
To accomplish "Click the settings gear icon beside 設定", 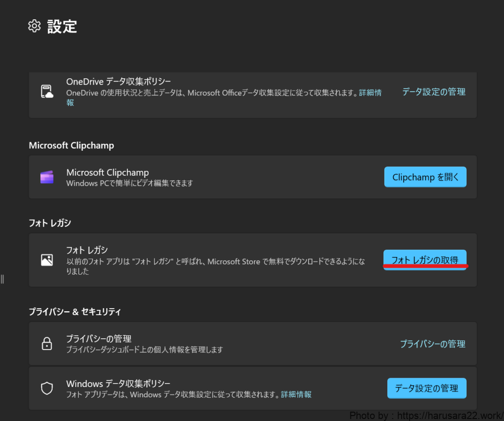I will [34, 26].
